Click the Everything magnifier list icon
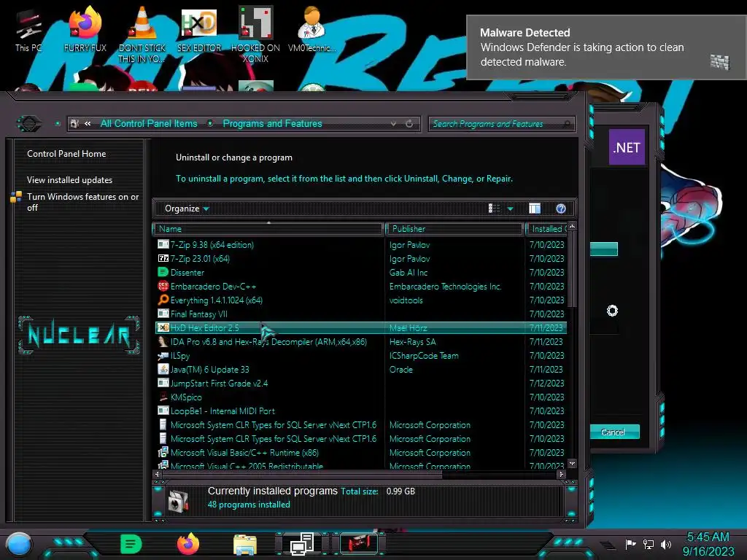This screenshot has height=560, width=747. 163,300
